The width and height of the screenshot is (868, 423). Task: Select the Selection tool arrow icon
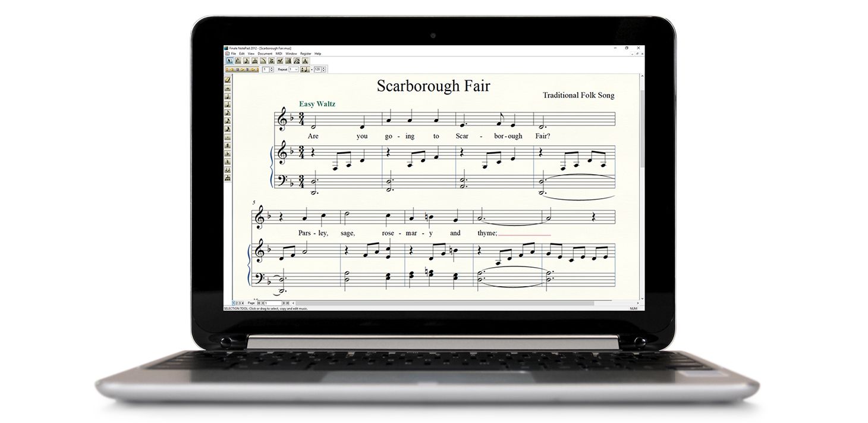pyautogui.click(x=230, y=61)
